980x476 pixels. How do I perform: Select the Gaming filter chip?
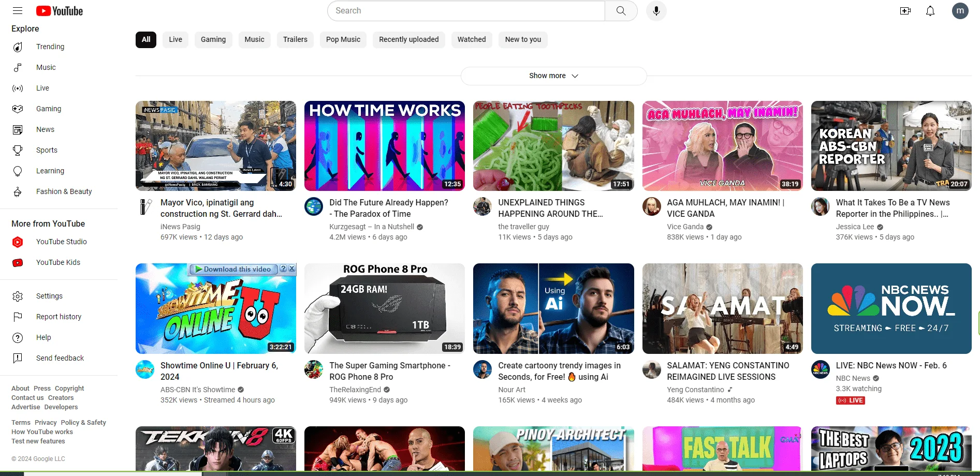[213, 40]
